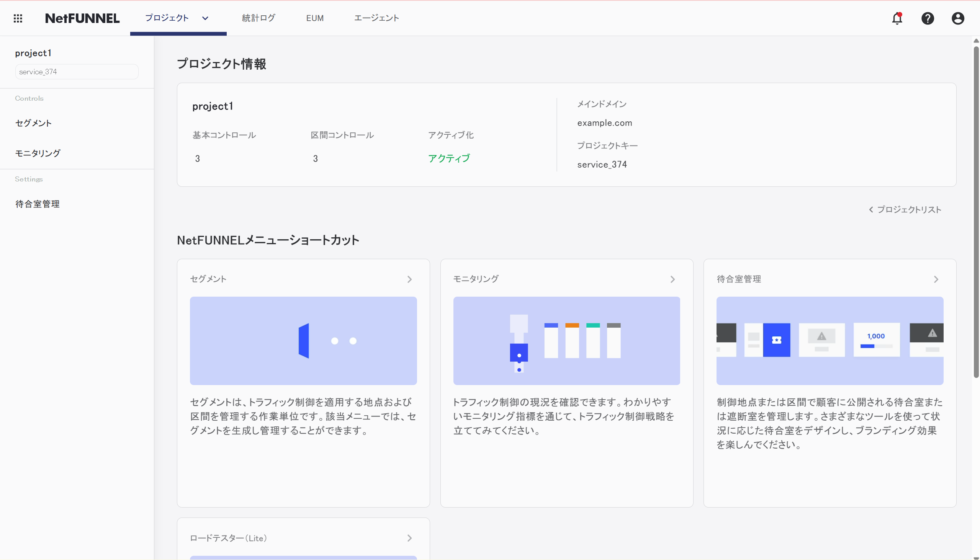This screenshot has height=560, width=980.
Task: Open モニタリング in the sidebar
Action: click(x=38, y=153)
